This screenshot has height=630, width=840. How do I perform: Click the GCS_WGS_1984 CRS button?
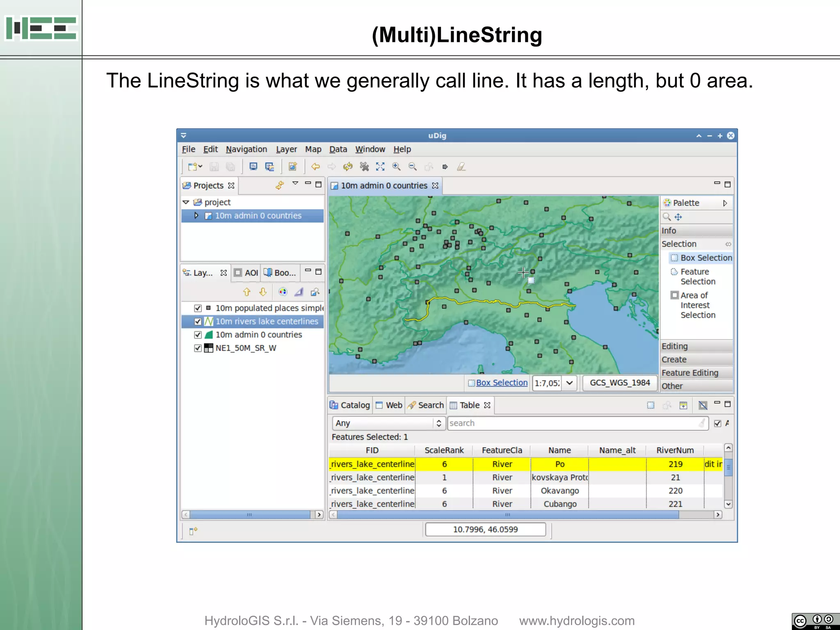620,383
